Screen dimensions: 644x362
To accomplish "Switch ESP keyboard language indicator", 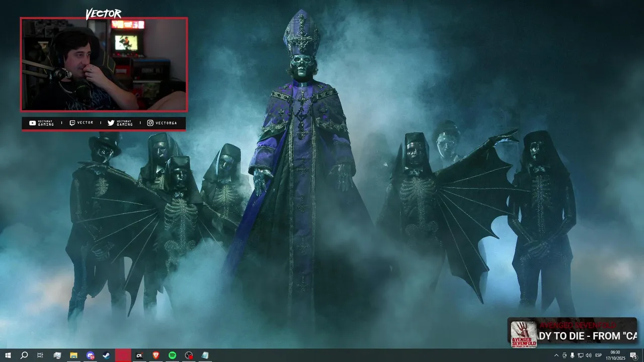I will [x=599, y=355].
